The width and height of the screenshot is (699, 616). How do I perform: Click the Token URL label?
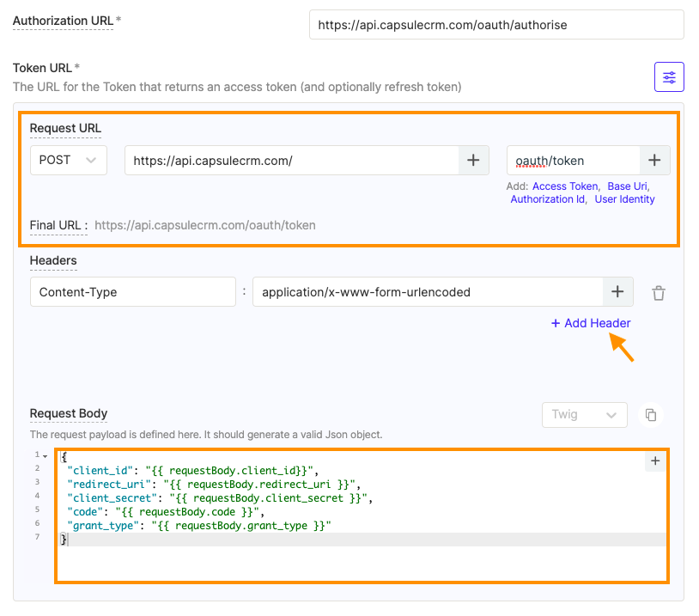[42, 68]
